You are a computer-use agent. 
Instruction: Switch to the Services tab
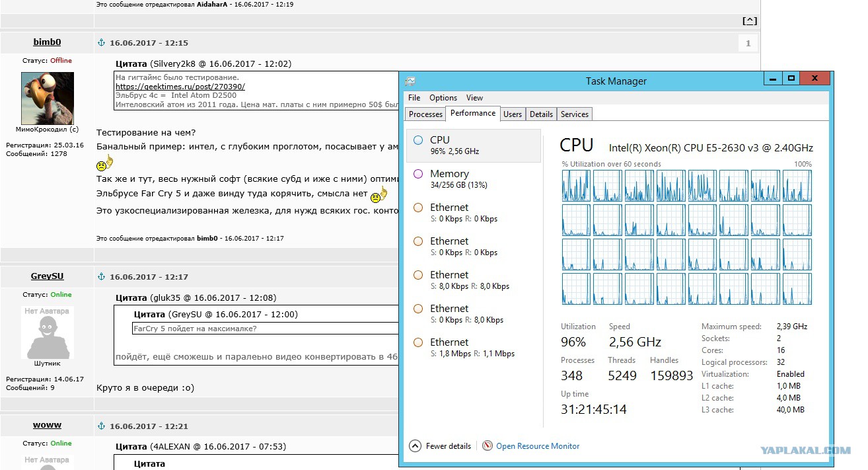(575, 114)
